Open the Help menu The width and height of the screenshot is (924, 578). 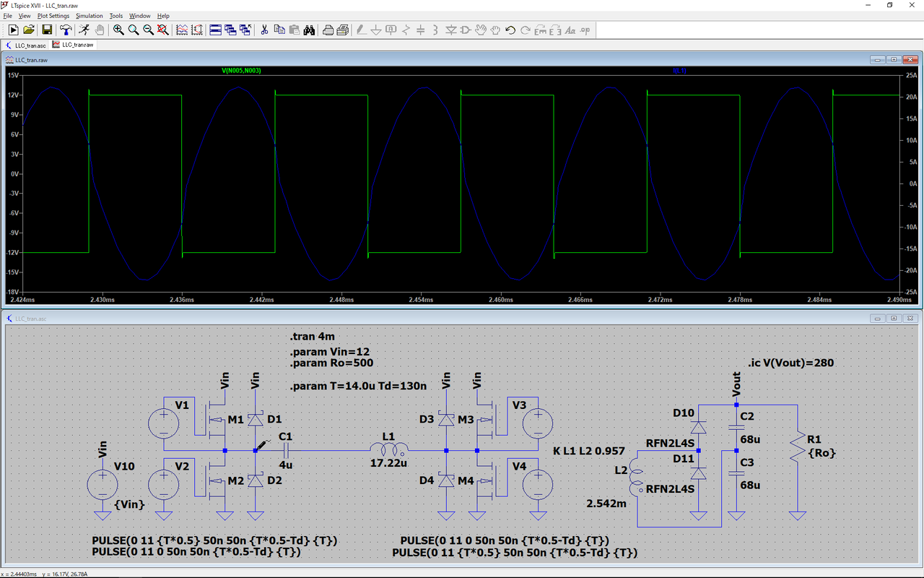point(163,15)
